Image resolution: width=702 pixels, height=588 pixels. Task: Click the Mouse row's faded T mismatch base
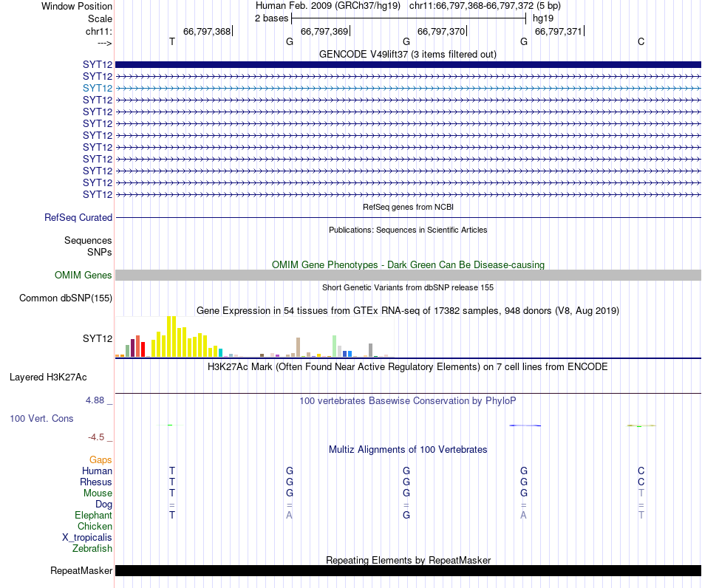[641, 493]
